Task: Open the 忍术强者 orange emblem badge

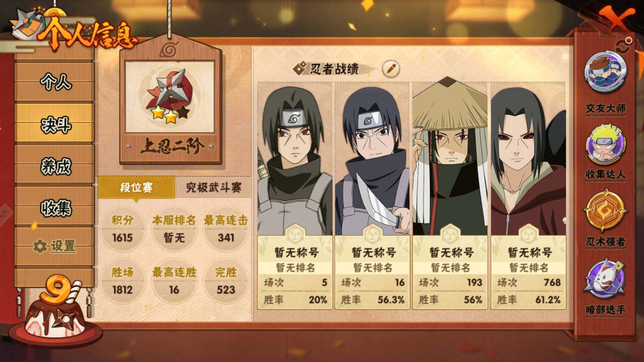Action: (x=605, y=210)
